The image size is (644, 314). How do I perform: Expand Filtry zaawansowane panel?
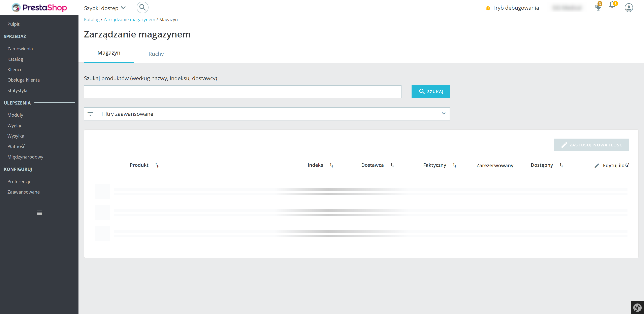pos(267,114)
